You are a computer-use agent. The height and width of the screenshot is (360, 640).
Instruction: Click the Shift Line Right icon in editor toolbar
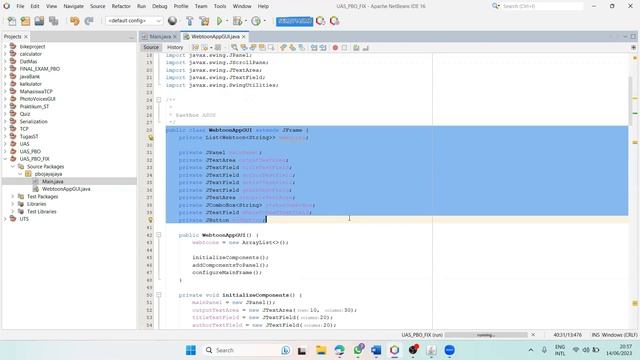click(x=323, y=48)
